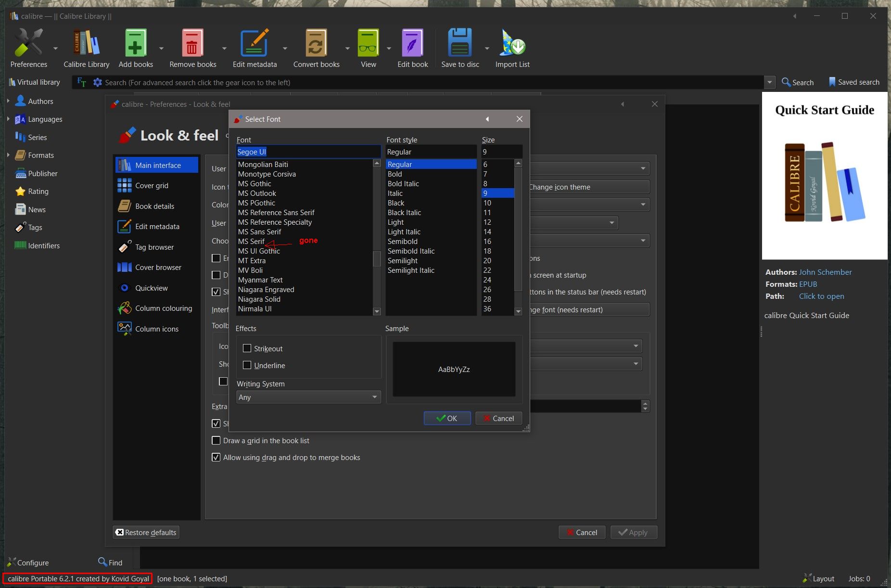
Task: Click the Font name input field
Action: pyautogui.click(x=308, y=152)
